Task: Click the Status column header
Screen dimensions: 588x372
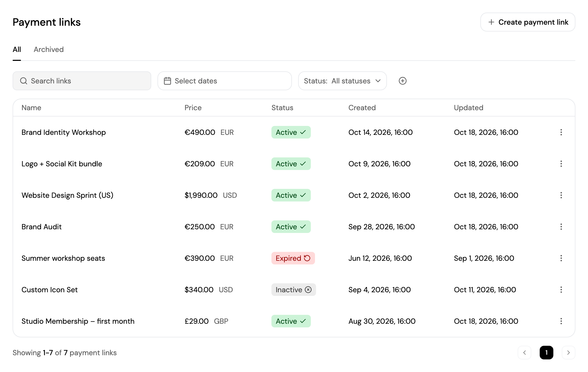Action: [x=282, y=108]
